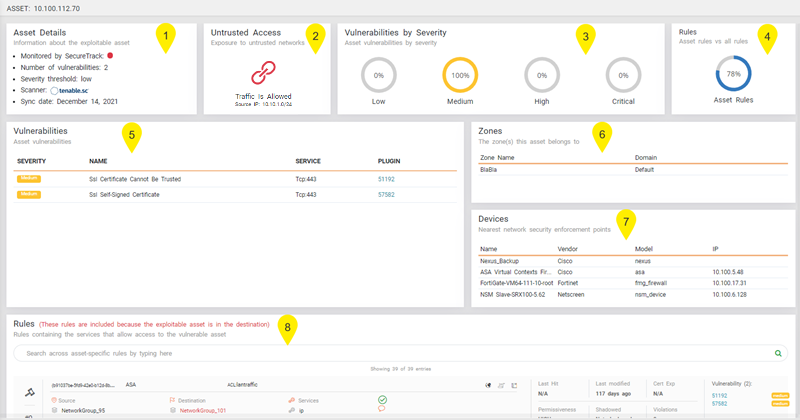Image resolution: width=800 pixels, height=420 pixels.
Task: Click the rule's gavel icon
Action: (x=29, y=391)
